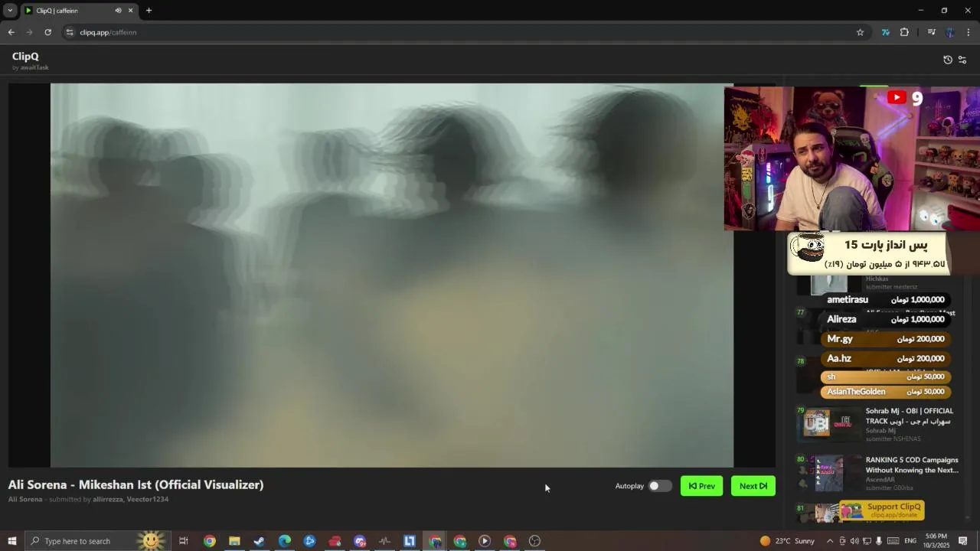The image size is (980, 551).
Task: Close the ClipQ | caffeinn tab
Action: (130, 11)
